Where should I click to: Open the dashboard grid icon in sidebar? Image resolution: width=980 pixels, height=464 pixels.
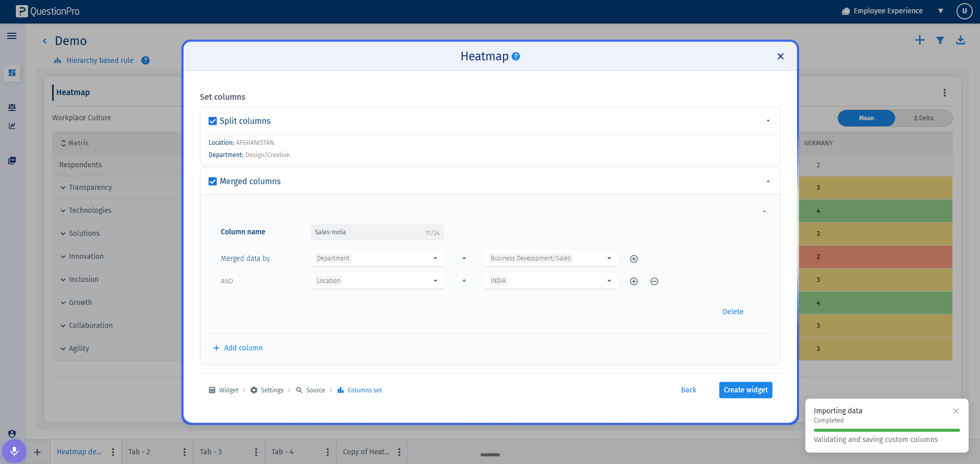(x=12, y=73)
